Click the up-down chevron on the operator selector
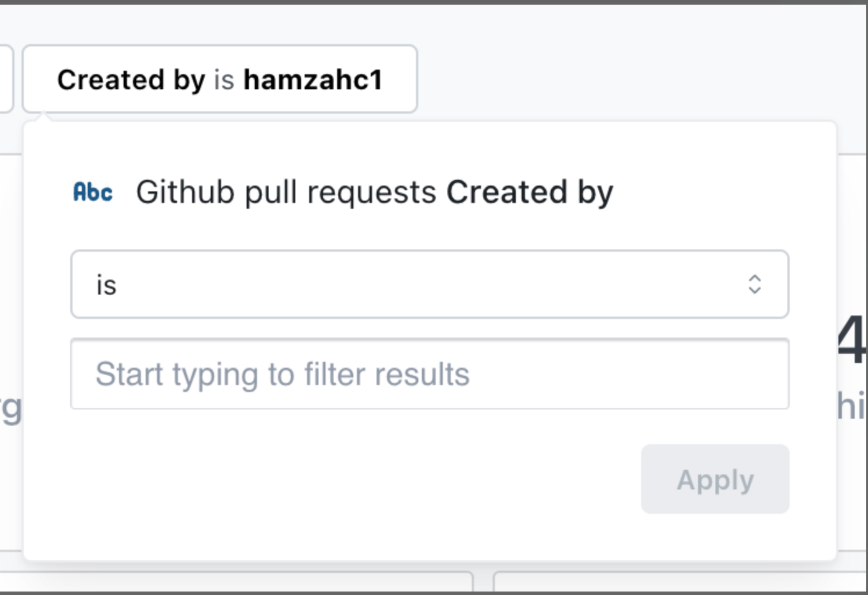The height and width of the screenshot is (595, 868). tap(755, 285)
